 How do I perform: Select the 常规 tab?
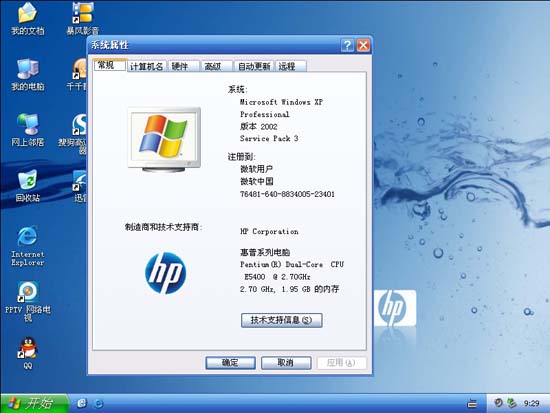pyautogui.click(x=110, y=65)
